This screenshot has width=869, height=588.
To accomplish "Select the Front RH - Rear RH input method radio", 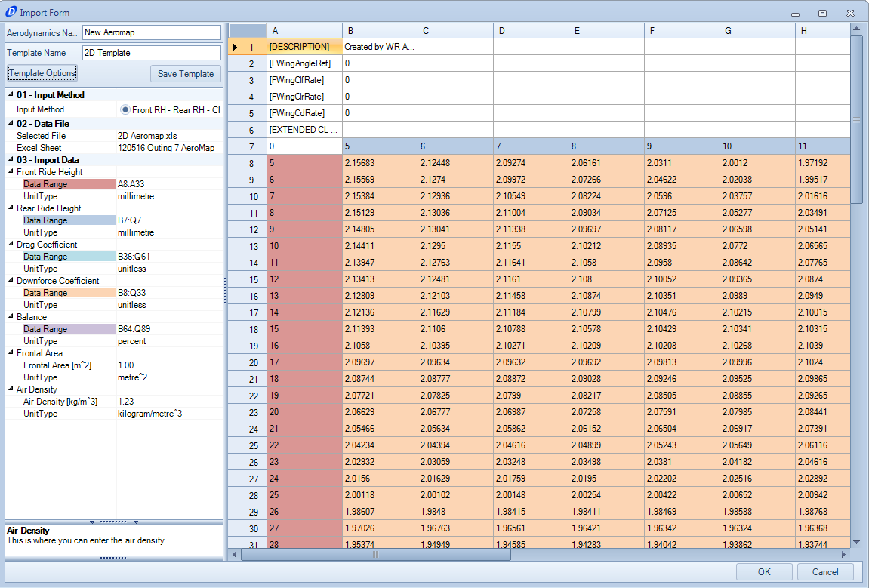I will pyautogui.click(x=125, y=109).
